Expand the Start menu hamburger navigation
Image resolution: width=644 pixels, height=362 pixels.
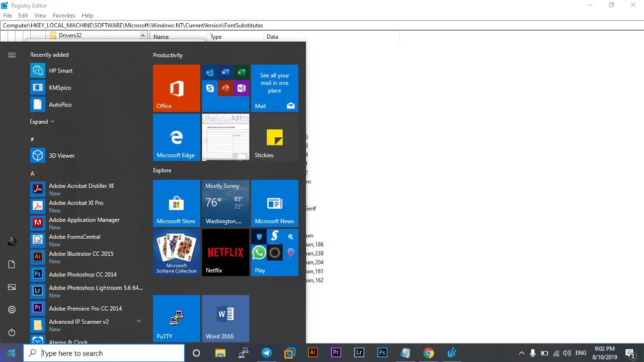coord(12,55)
